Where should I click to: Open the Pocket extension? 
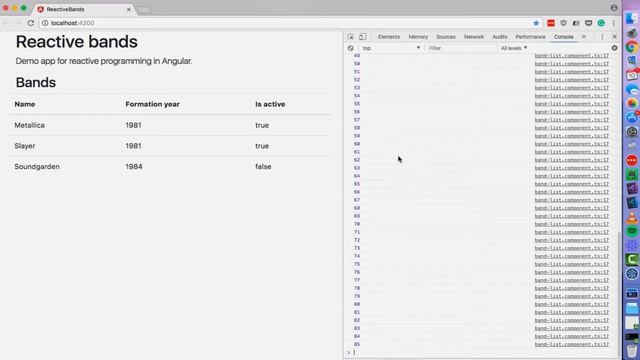(589, 23)
